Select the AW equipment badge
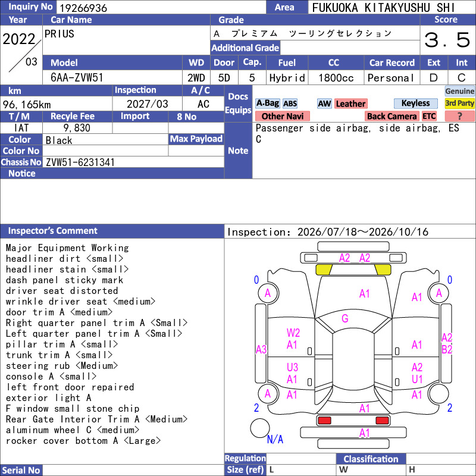476x476 pixels. pyautogui.click(x=324, y=104)
